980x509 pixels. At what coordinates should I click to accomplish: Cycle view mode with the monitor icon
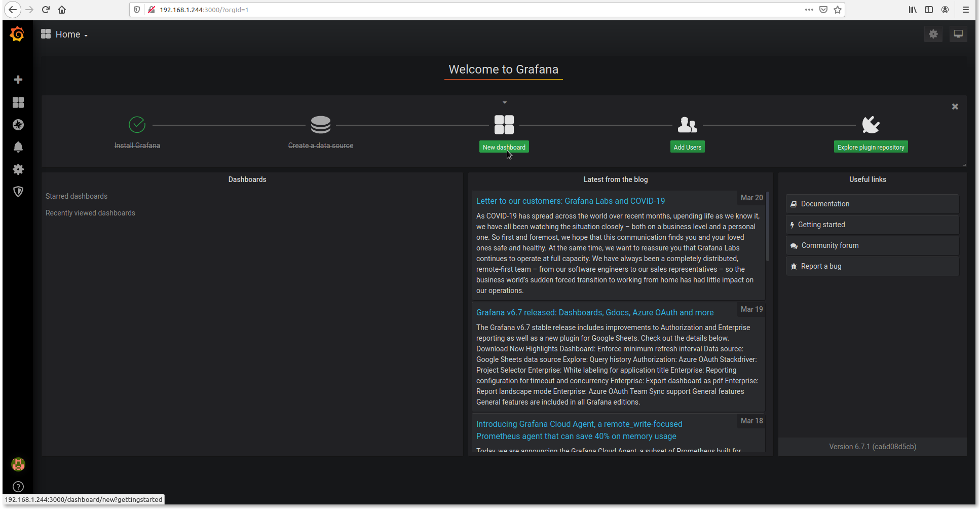tap(958, 34)
